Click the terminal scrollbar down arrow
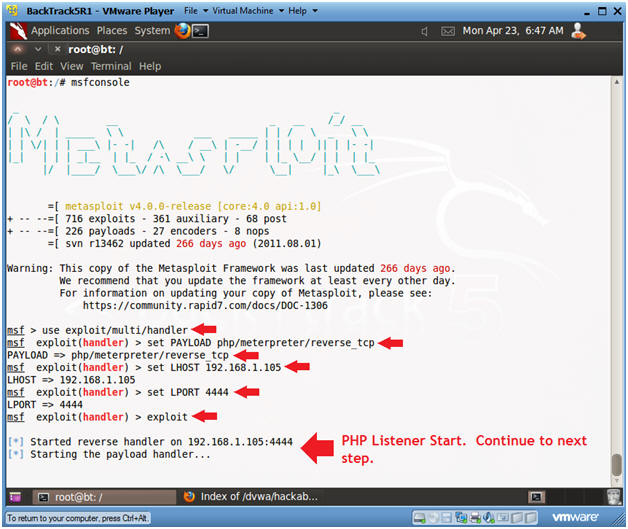 pos(617,481)
